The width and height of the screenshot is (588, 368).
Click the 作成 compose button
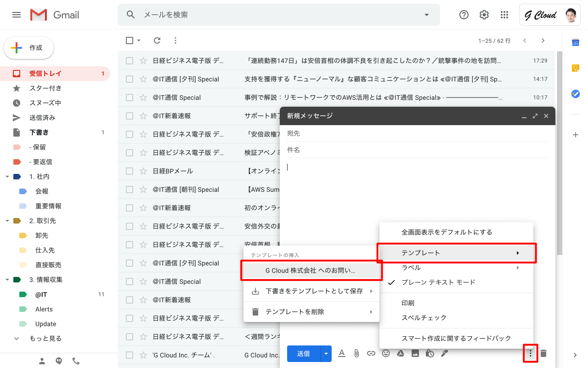(x=29, y=48)
